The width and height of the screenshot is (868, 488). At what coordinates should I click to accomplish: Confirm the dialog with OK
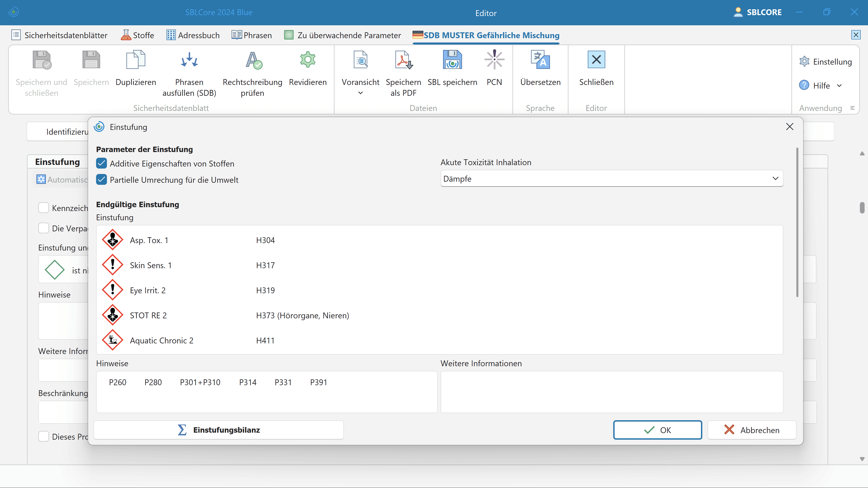(657, 430)
